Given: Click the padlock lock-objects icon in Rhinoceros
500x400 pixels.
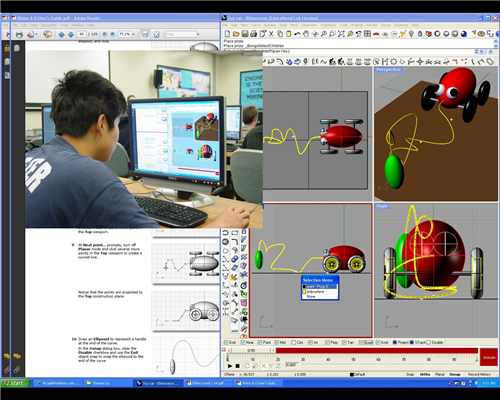Looking at the screenshot, I should tap(420, 34).
